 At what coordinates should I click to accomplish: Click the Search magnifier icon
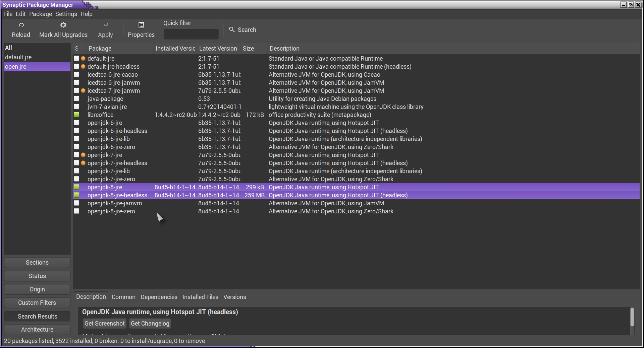[232, 29]
